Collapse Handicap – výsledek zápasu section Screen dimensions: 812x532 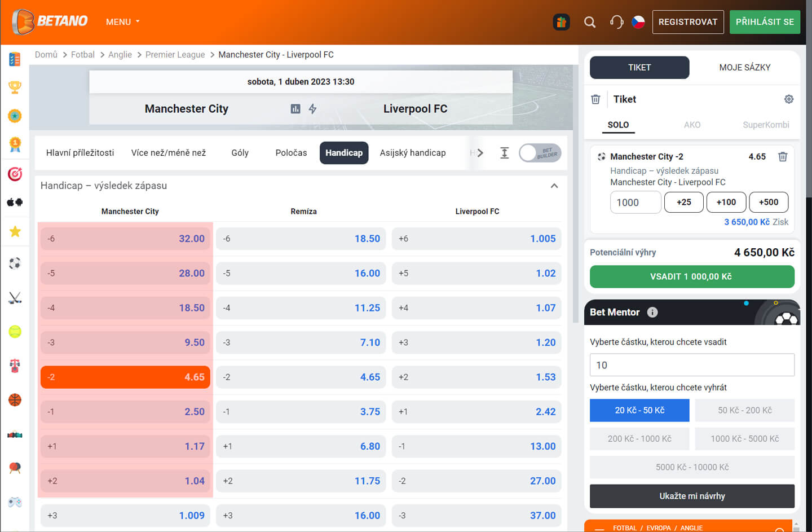click(x=554, y=186)
